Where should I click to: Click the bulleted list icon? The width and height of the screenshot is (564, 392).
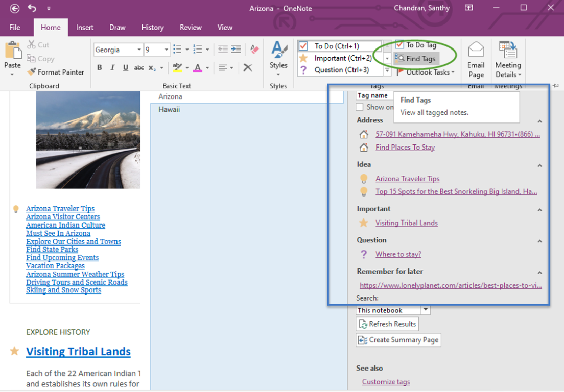pos(177,49)
